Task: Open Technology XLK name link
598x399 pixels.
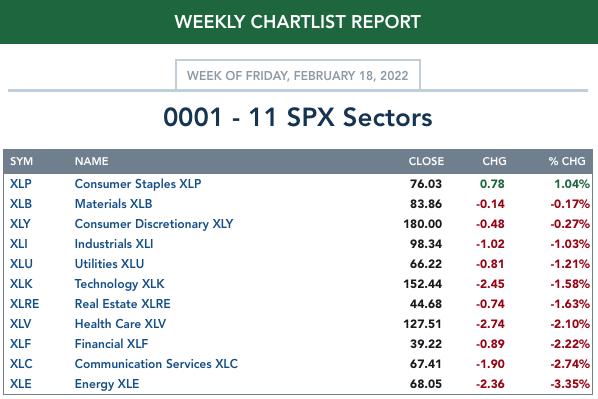Action: (x=119, y=284)
